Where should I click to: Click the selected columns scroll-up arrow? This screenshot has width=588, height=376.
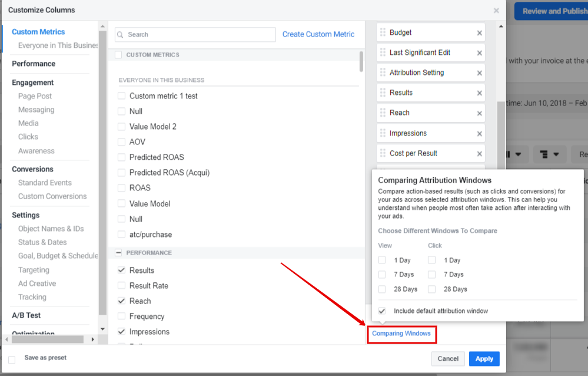point(501,27)
